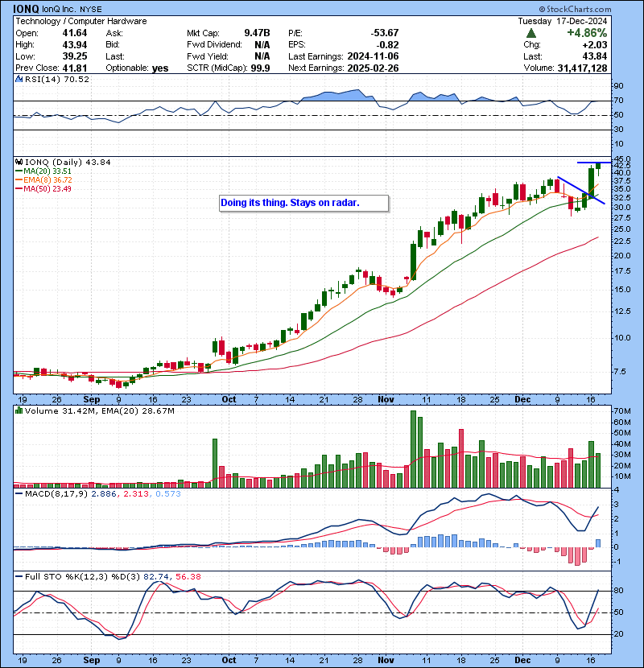Click the 20 level on the stochastic axis
Image resolution: width=644 pixels, height=668 pixels.
[x=618, y=634]
